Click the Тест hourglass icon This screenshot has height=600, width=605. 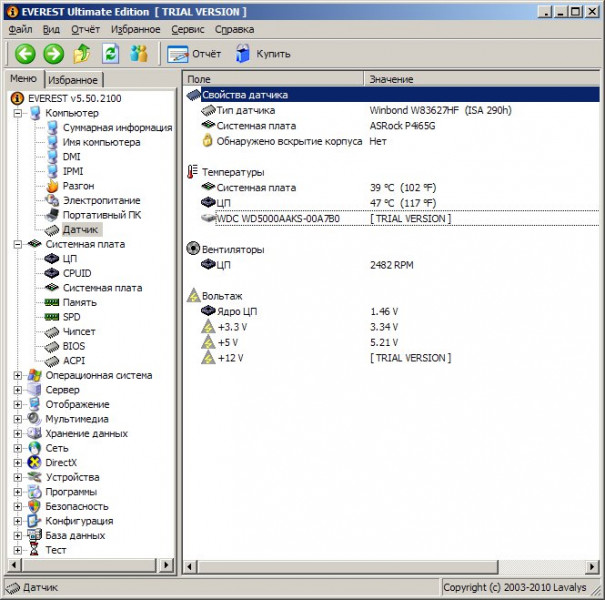point(34,550)
